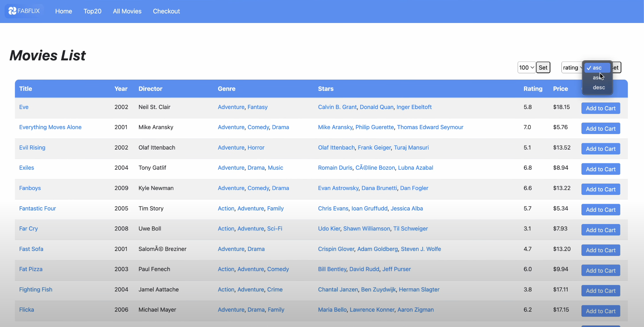The width and height of the screenshot is (644, 327).
Task: Open star Jeff Purser's page
Action: pos(396,269)
